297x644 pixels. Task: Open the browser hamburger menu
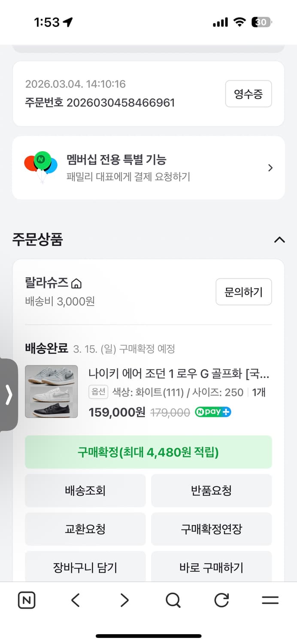270,600
